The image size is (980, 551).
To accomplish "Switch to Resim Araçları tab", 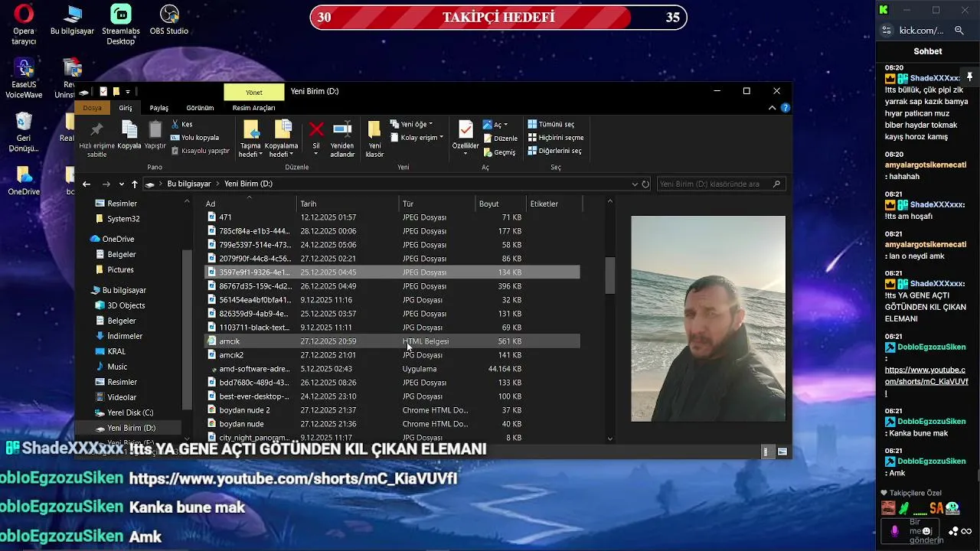I will click(253, 108).
